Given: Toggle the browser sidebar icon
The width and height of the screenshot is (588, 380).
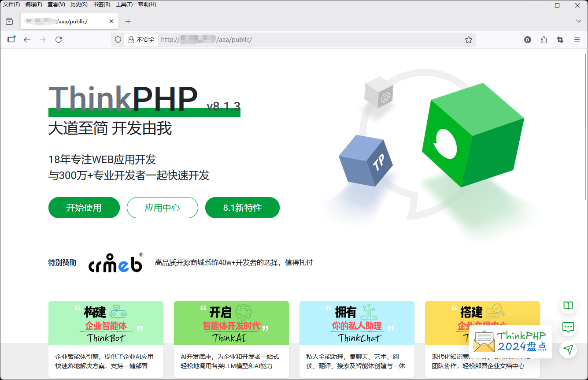Looking at the screenshot, I should (x=11, y=40).
